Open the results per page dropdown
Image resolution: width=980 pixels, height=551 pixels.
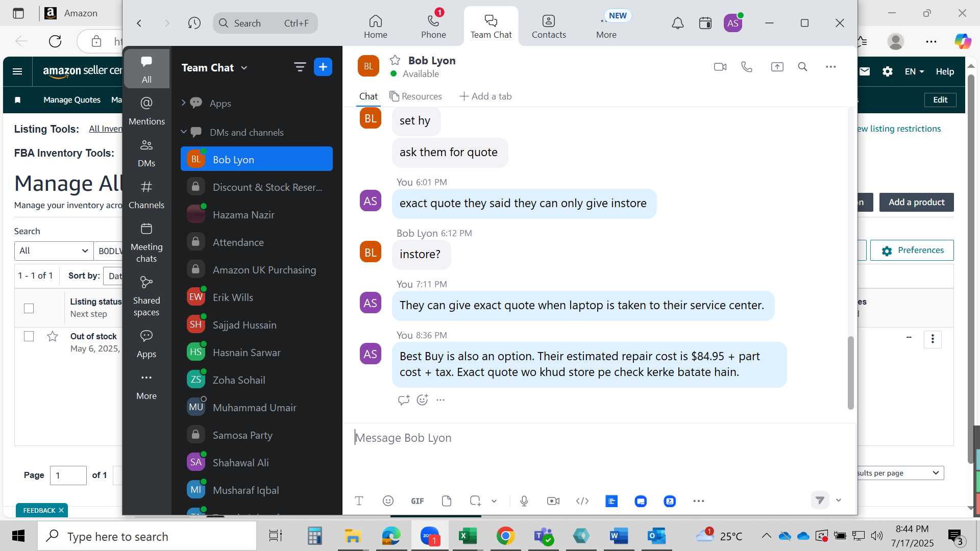point(900,473)
